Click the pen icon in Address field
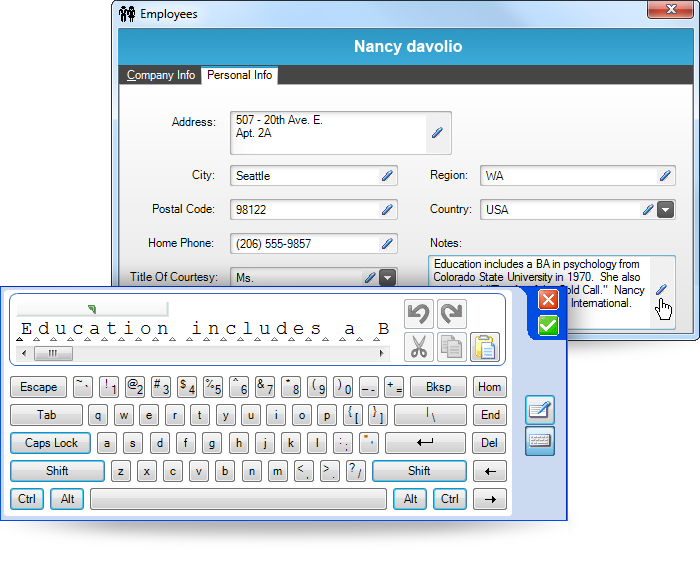This screenshot has height=571, width=700. (437, 133)
